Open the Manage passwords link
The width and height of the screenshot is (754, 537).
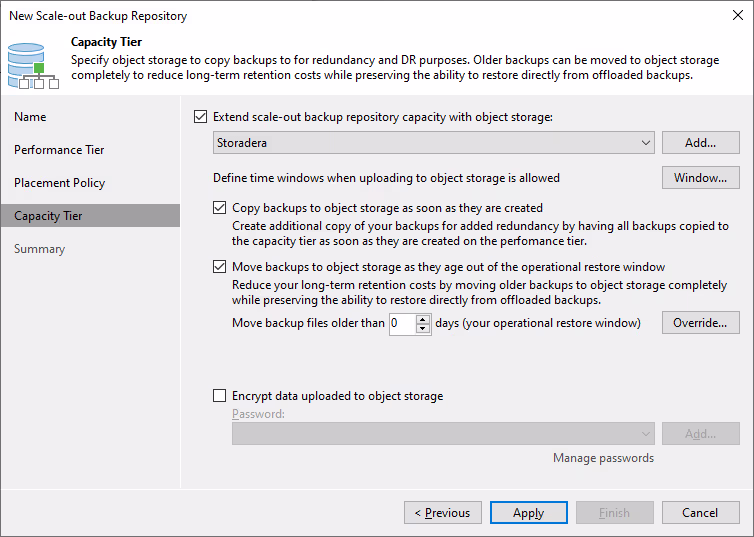coord(603,458)
